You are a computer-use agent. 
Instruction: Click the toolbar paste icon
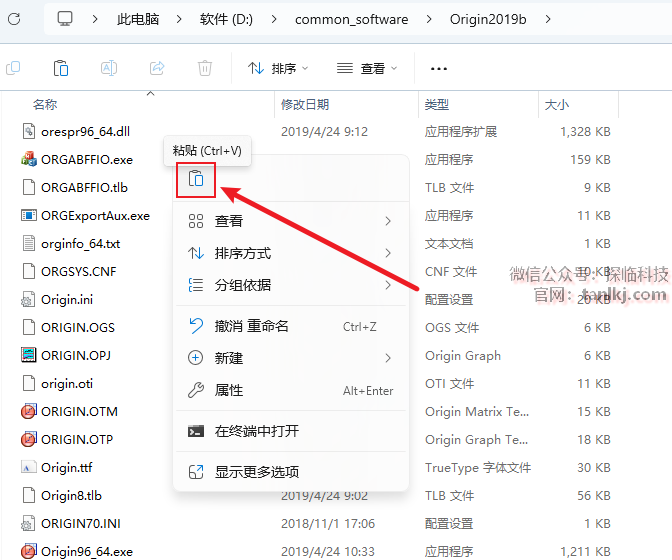61,68
